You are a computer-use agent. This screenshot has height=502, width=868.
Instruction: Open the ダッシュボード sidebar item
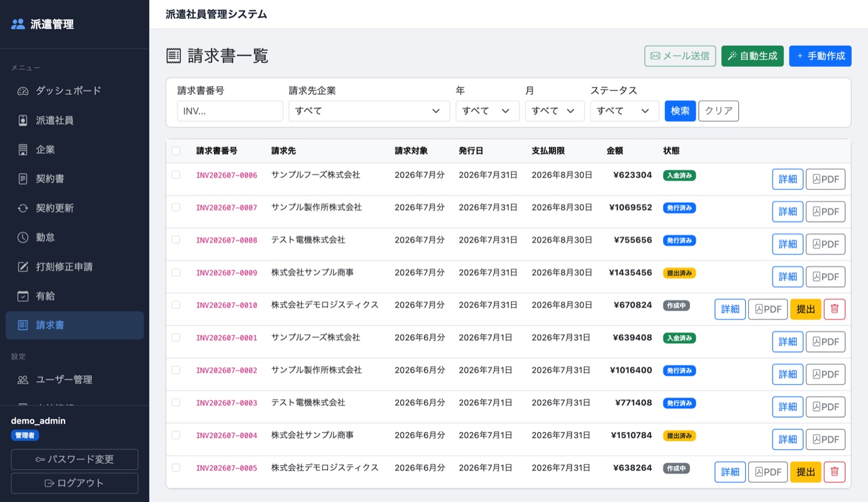[x=74, y=91]
